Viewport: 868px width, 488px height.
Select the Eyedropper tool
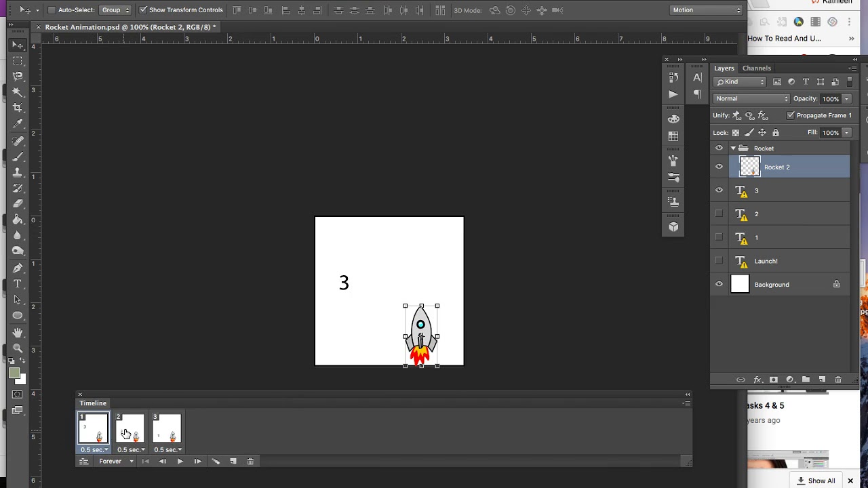tap(18, 124)
